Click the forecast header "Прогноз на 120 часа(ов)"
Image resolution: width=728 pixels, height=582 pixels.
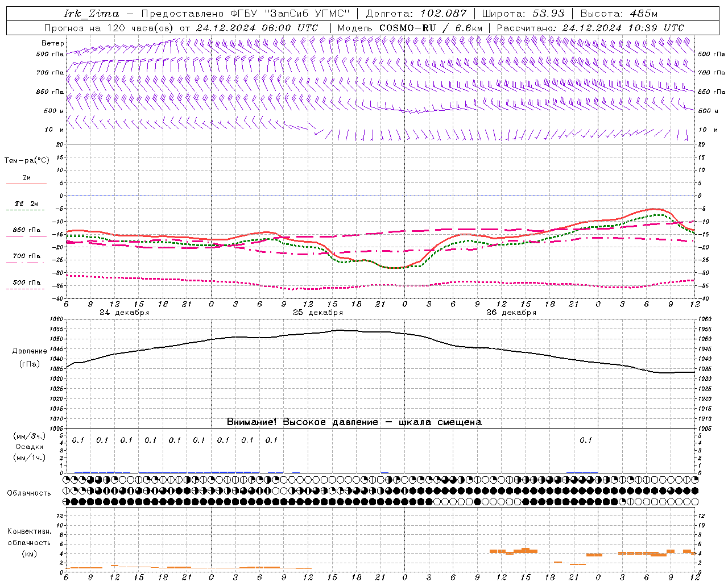109,28
